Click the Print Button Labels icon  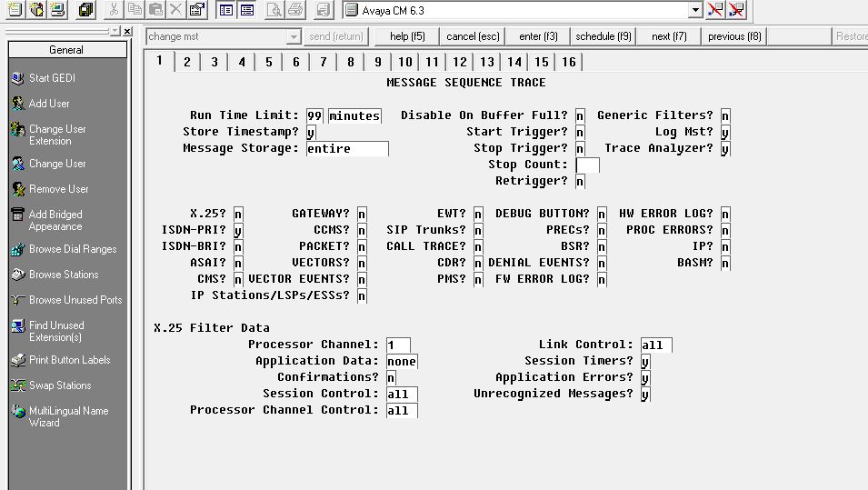point(17,360)
